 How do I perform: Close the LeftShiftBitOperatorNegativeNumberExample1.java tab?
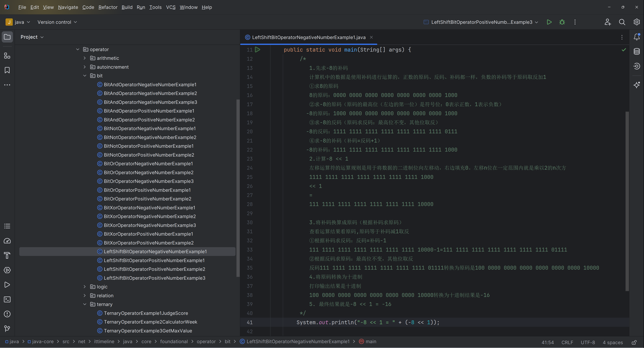click(371, 37)
